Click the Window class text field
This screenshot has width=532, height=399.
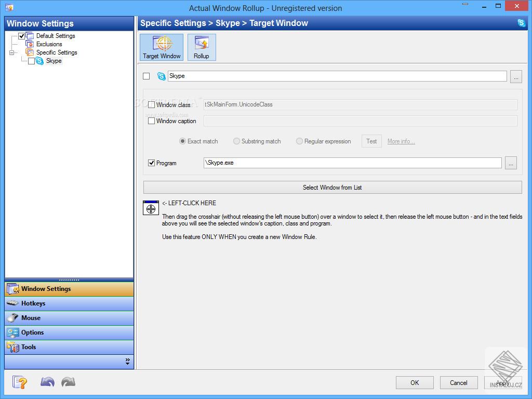click(x=361, y=104)
